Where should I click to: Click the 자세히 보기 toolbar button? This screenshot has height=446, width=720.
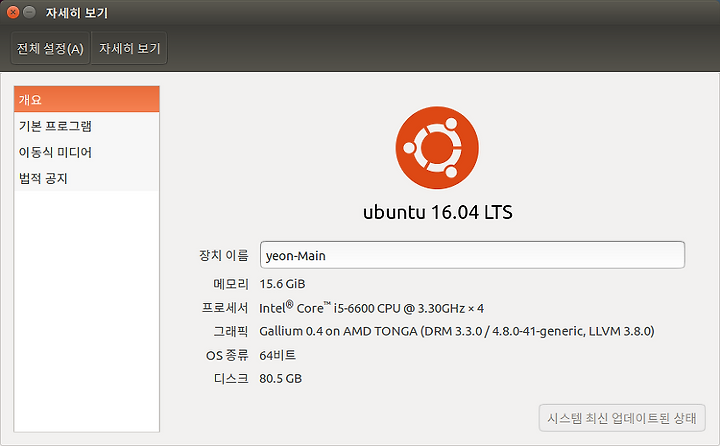point(129,48)
